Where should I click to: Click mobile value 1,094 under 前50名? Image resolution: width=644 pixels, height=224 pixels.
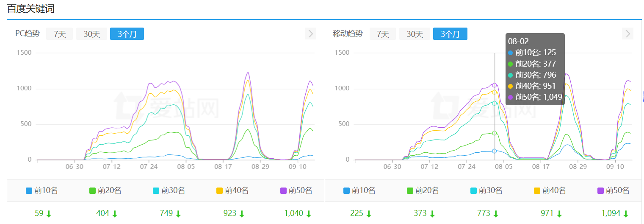(x=611, y=213)
